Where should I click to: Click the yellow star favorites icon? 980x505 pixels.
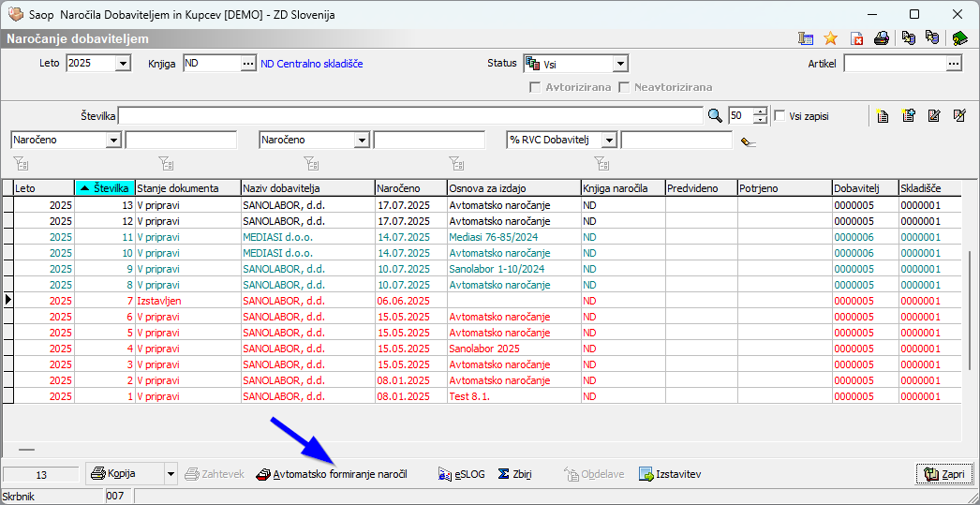[830, 38]
